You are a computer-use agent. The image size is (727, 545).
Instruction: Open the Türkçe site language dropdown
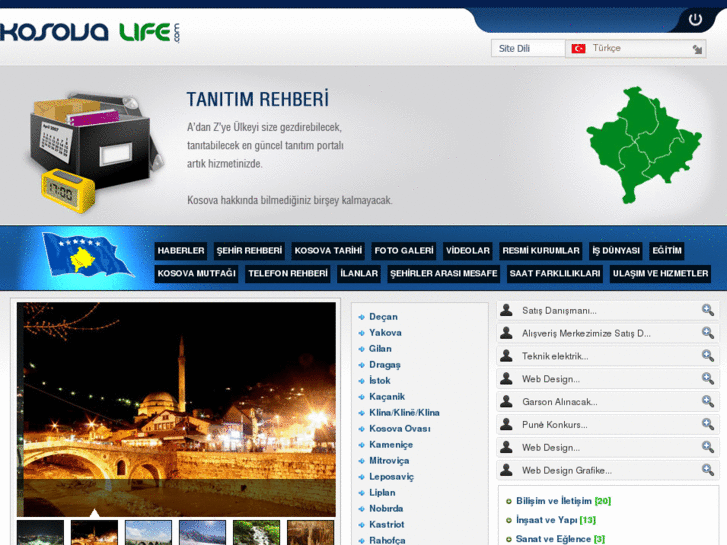(x=636, y=48)
